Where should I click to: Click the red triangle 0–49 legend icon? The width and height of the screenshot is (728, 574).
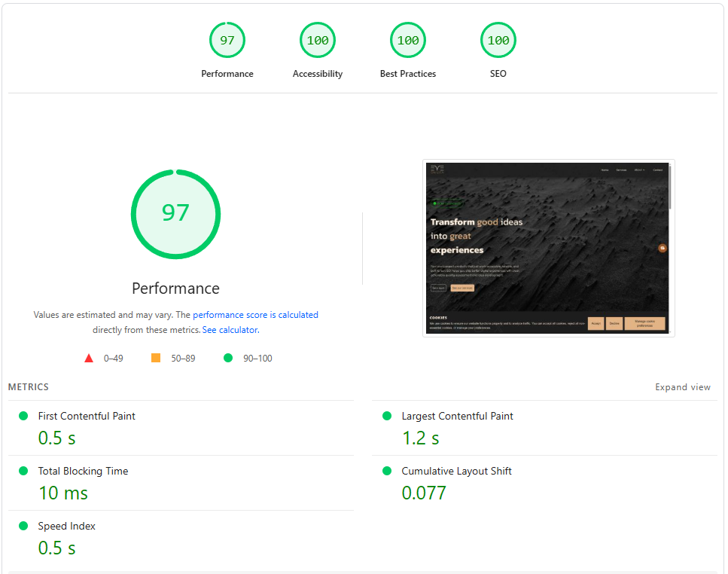(x=89, y=359)
